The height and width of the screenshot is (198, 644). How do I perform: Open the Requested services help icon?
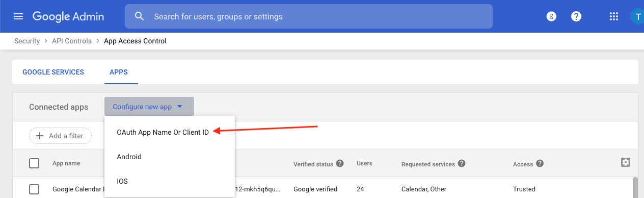tap(462, 163)
